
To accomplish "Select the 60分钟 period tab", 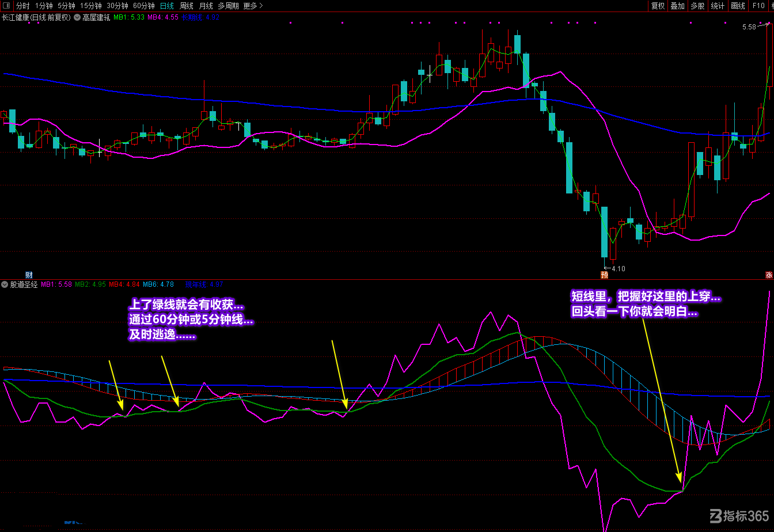I will click(x=144, y=6).
